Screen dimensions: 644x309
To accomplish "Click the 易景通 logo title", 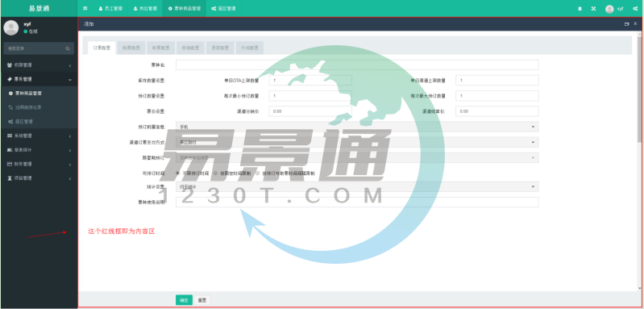I will [39, 9].
